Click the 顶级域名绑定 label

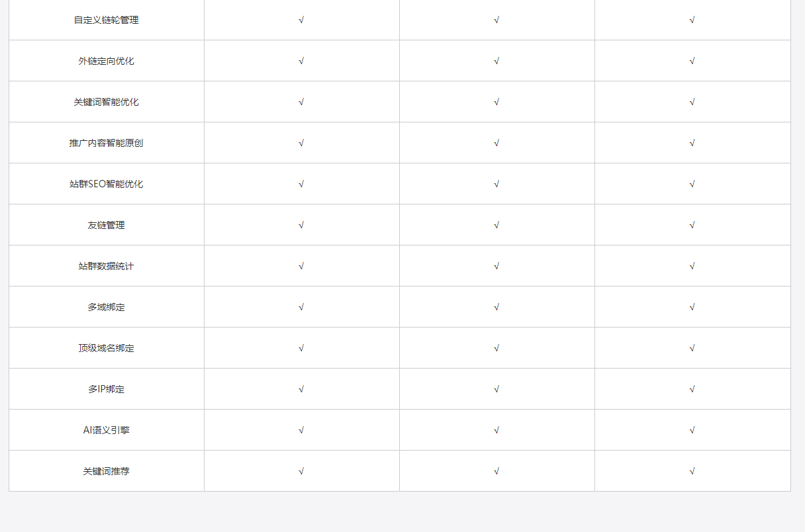[x=106, y=348]
